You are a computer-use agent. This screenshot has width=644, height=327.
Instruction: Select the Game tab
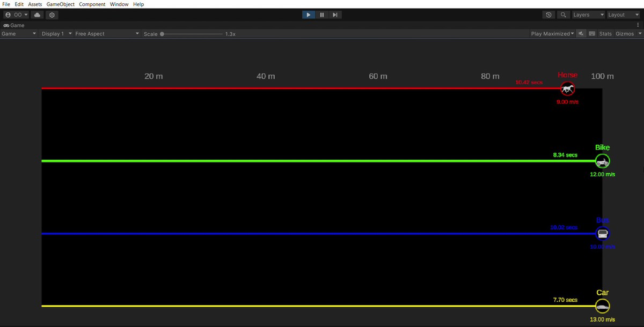coord(14,25)
